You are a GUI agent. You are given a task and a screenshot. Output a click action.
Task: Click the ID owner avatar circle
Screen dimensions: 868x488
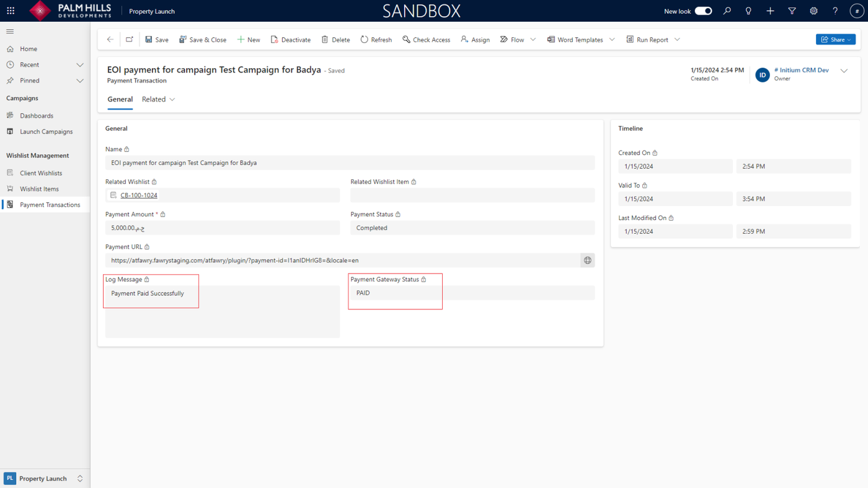763,75
